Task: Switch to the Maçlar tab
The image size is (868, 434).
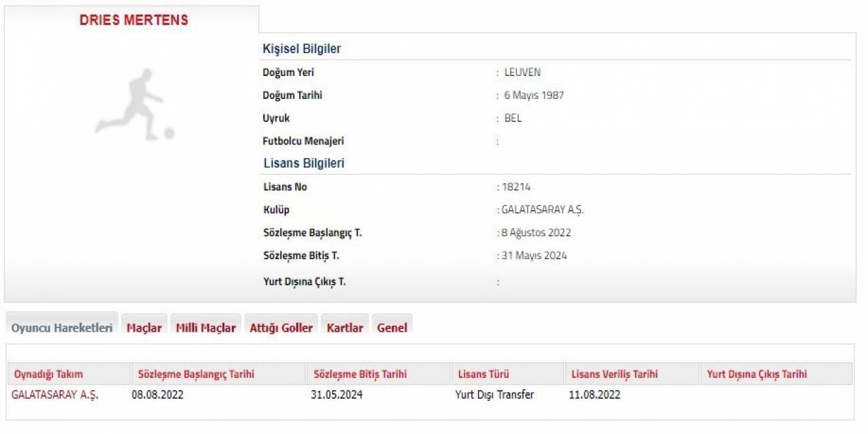Action: (144, 326)
